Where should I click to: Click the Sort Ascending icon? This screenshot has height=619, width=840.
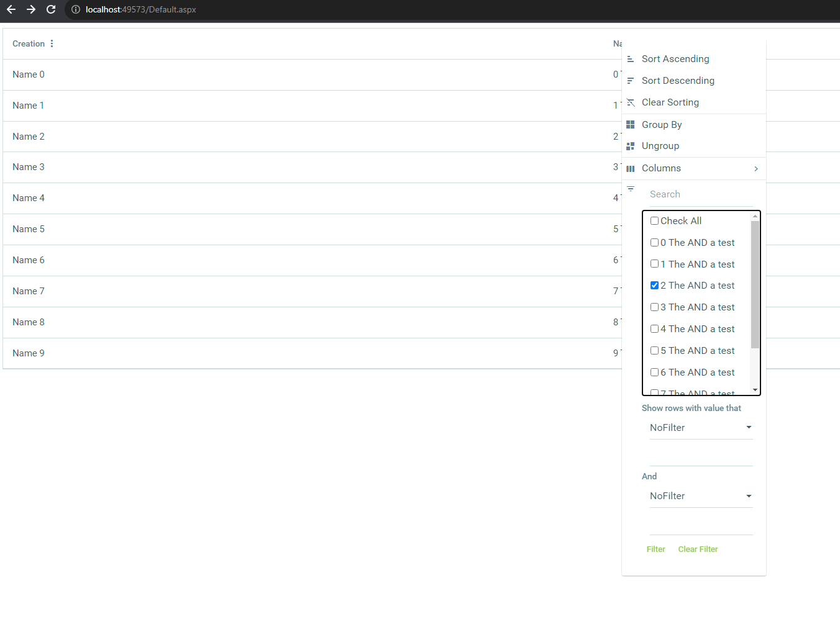(x=631, y=59)
